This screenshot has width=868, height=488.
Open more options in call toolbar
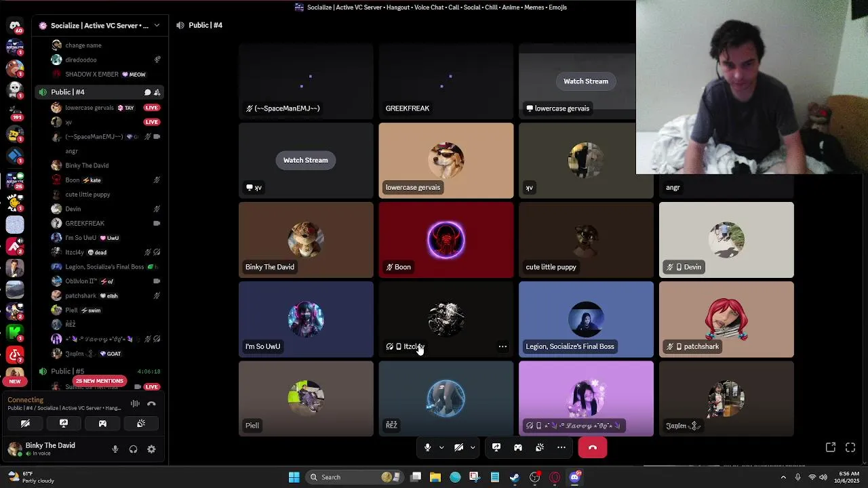pyautogui.click(x=561, y=447)
